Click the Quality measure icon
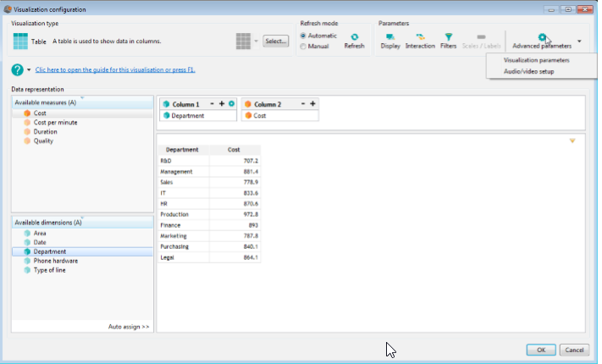602x364 pixels. (27, 141)
